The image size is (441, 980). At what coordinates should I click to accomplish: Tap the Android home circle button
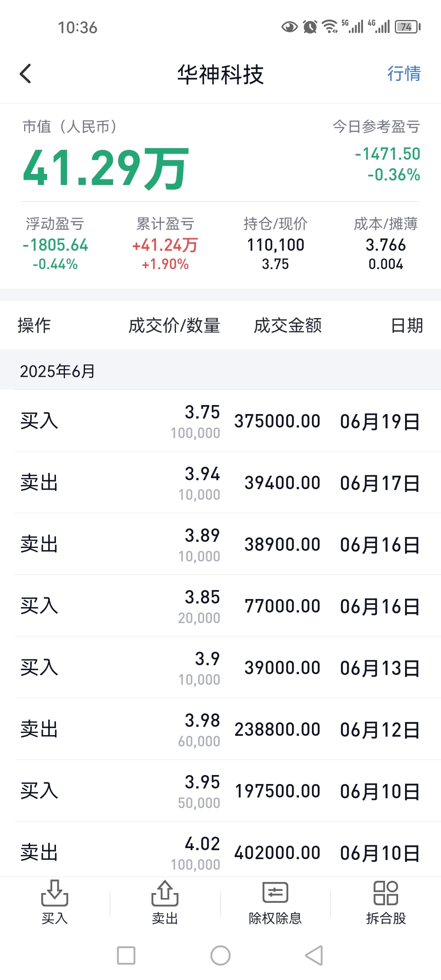[220, 955]
